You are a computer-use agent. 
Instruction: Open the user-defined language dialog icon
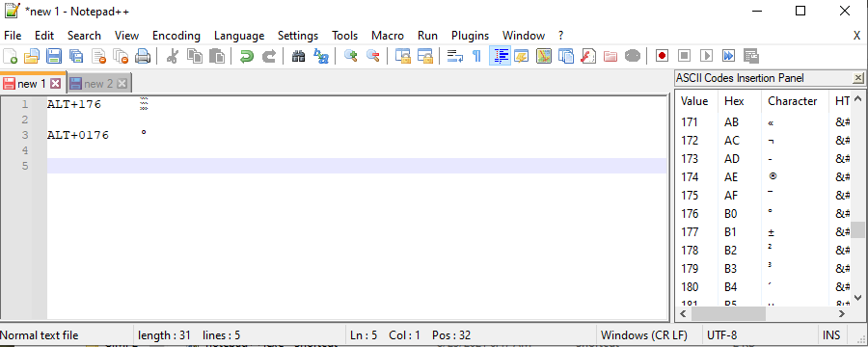point(522,56)
